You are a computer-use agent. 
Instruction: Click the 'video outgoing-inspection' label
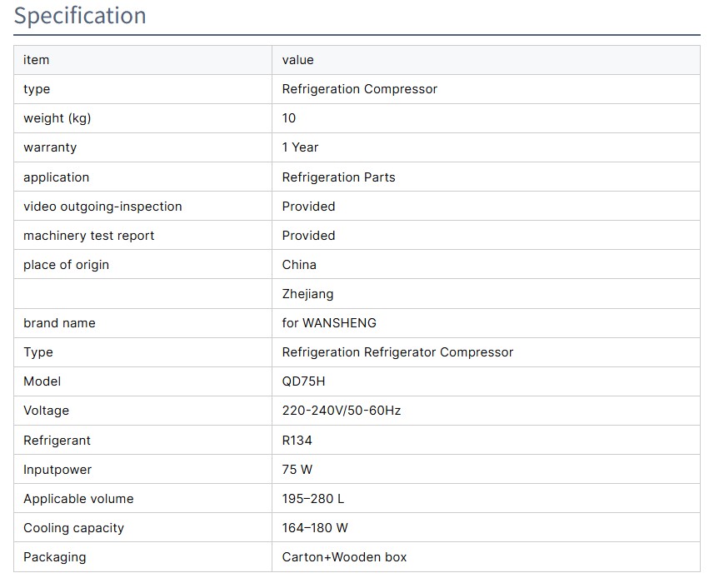[102, 207]
